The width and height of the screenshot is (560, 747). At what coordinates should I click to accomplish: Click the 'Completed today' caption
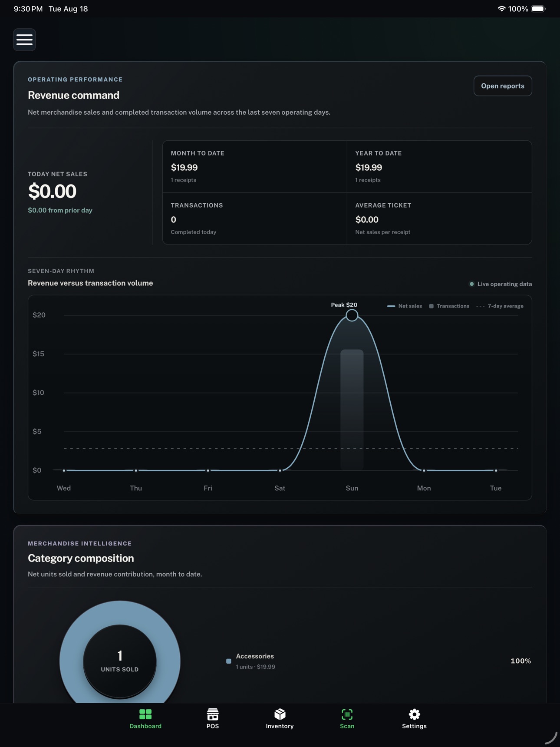194,232
